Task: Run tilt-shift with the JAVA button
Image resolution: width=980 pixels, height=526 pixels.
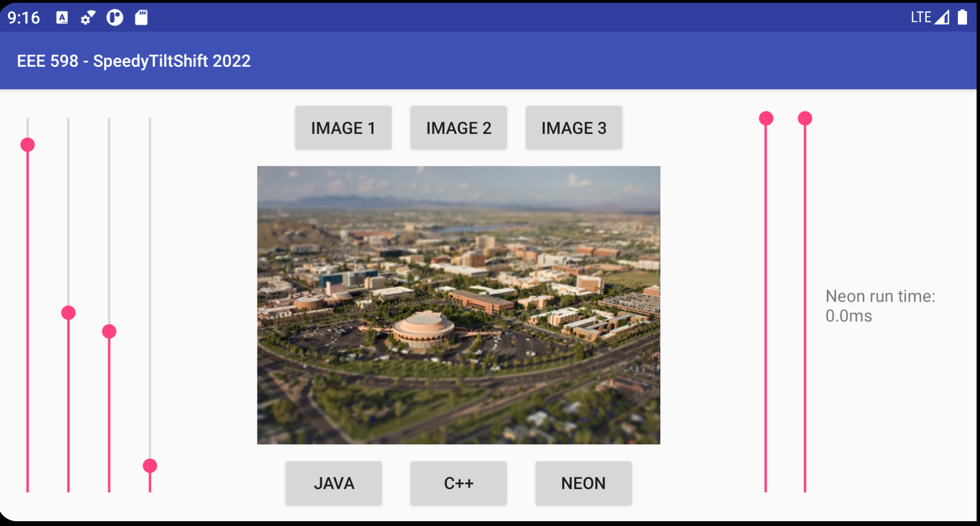Action: [x=334, y=483]
